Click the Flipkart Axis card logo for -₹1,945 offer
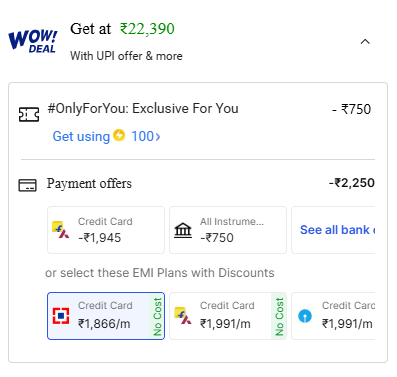Viewport: 397px width, 377px height. point(61,230)
